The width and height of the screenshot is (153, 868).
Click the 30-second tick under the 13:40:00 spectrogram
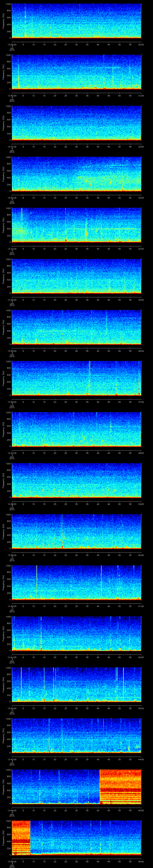[76, 606]
